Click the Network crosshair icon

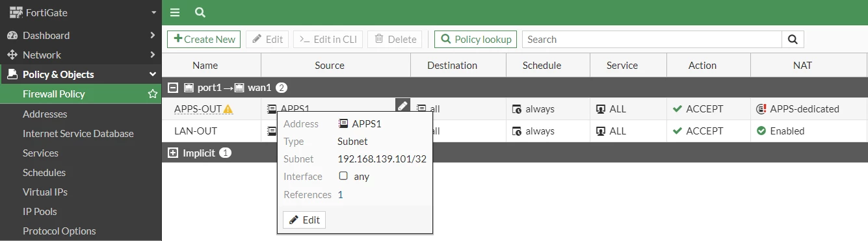(12, 55)
